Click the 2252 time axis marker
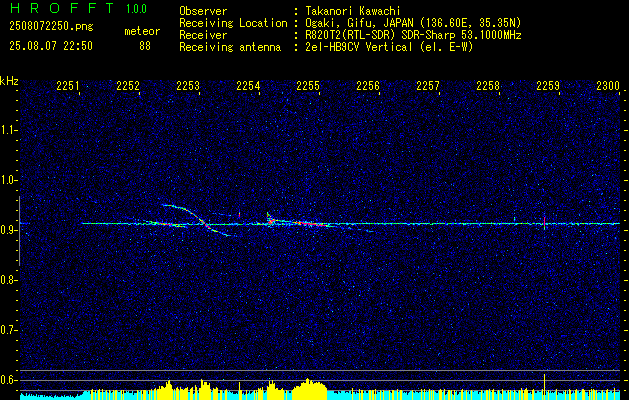The height and width of the screenshot is (400, 629). (x=128, y=86)
